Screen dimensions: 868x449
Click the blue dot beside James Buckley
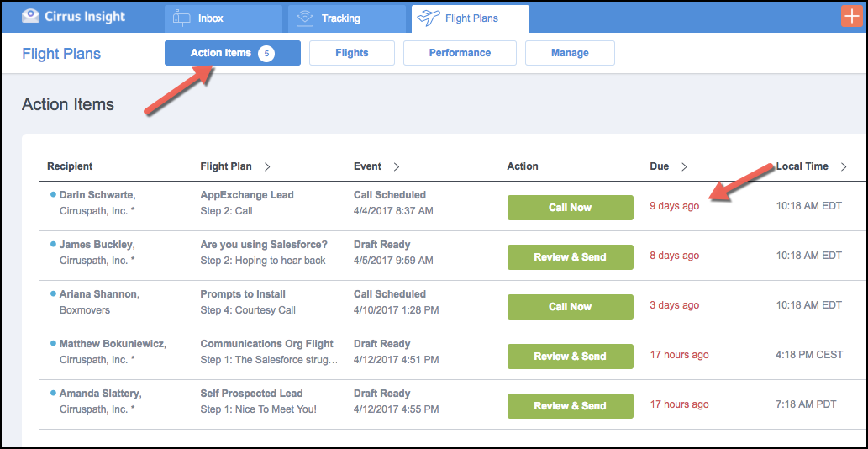point(53,244)
